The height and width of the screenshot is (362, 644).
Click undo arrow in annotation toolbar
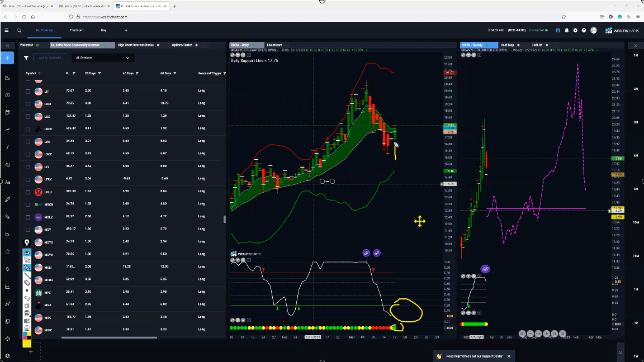coord(27,298)
